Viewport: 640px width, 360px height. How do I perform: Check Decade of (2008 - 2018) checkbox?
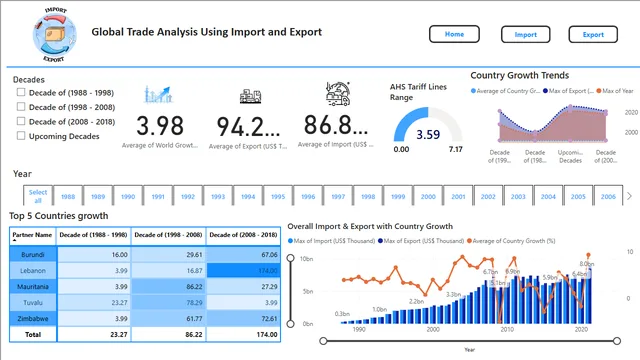click(21, 121)
